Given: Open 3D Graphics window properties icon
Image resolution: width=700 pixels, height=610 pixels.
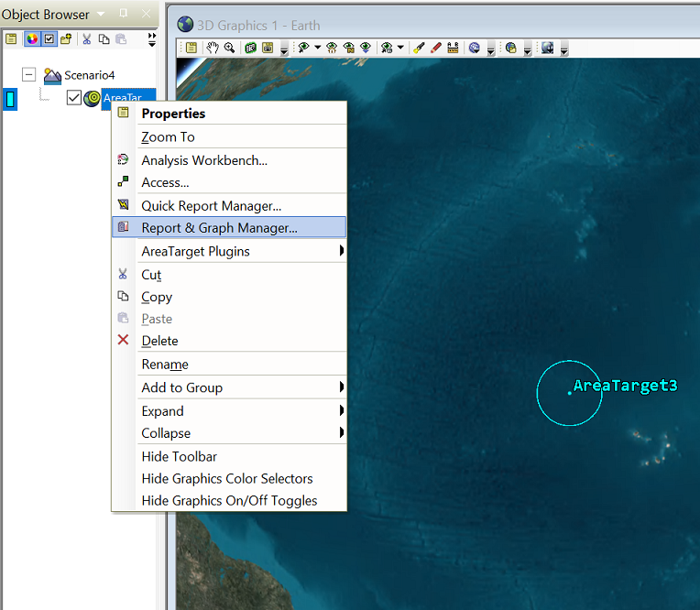Looking at the screenshot, I should [x=191, y=48].
